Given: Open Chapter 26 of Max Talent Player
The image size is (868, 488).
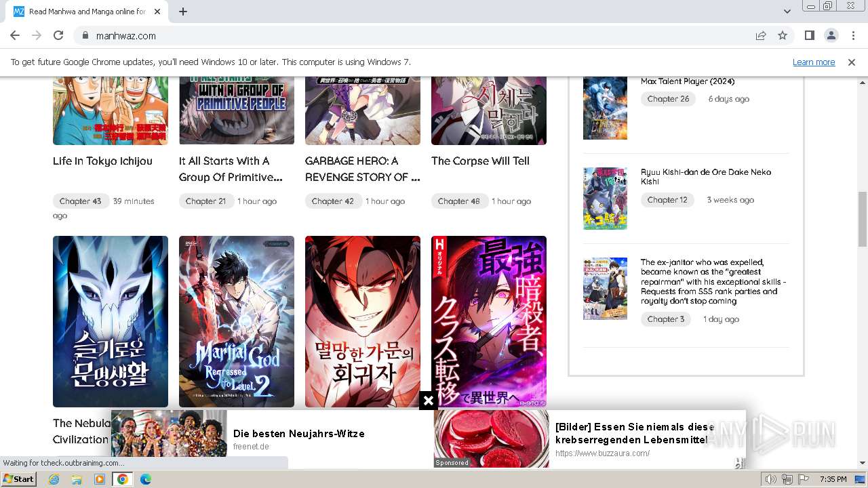Looking at the screenshot, I should pos(668,99).
